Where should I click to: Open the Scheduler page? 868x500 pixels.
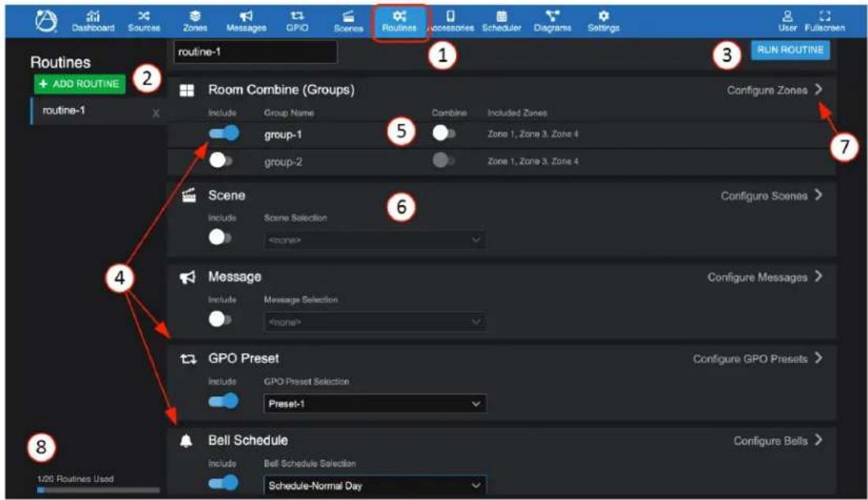pyautogui.click(x=502, y=21)
